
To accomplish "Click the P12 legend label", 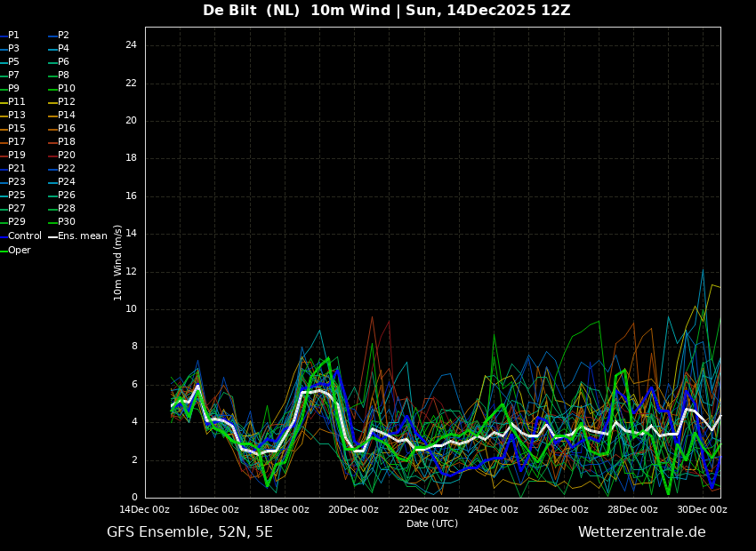I will click(x=66, y=102).
